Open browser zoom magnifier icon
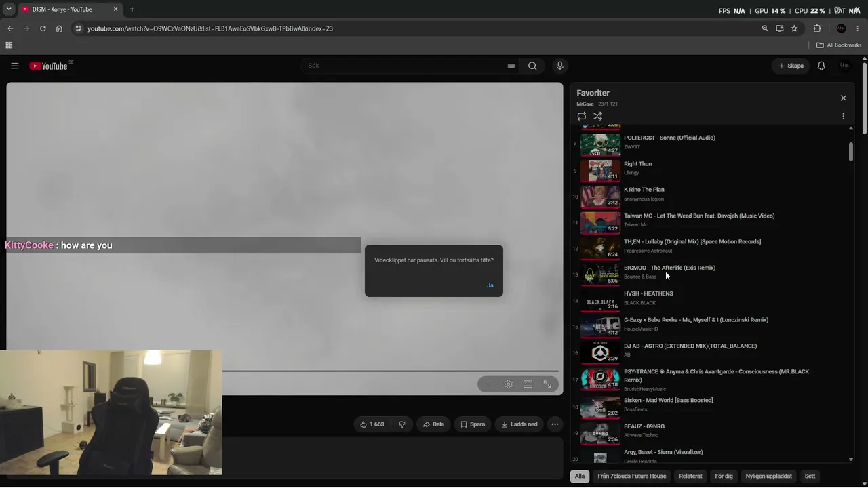Image resolution: width=868 pixels, height=488 pixels. tap(765, 28)
